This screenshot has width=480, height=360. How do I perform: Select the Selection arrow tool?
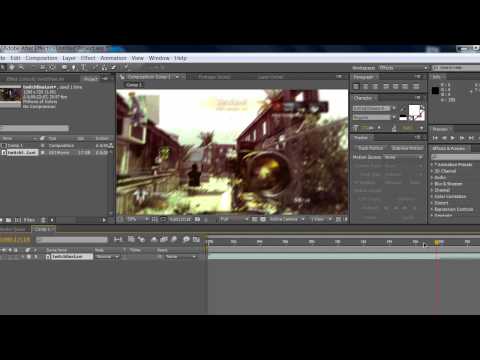pos(3,67)
